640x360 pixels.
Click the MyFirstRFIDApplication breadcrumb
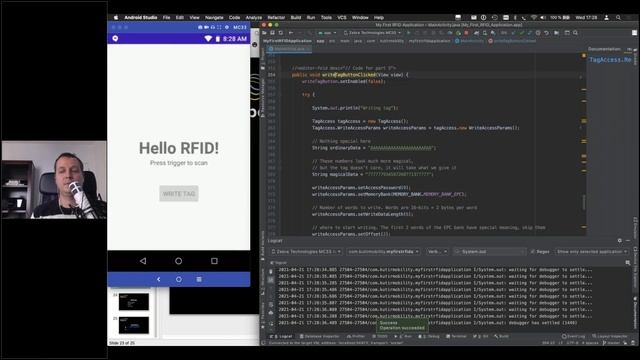(x=287, y=41)
